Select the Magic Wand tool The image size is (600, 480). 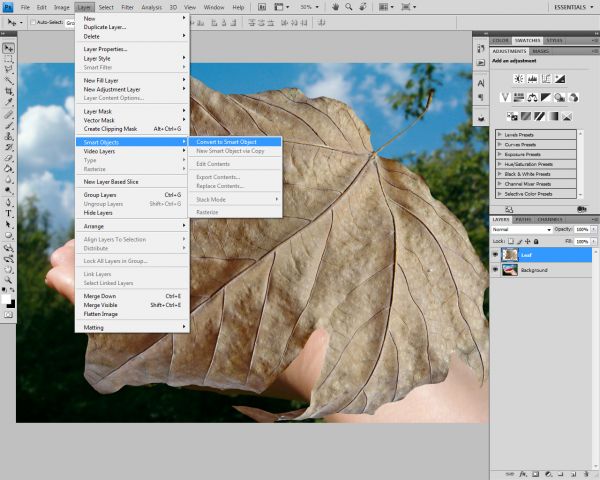click(8, 80)
